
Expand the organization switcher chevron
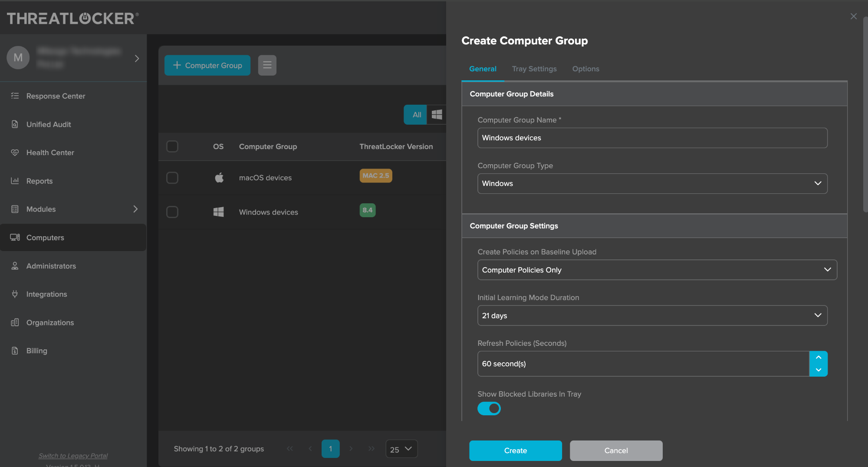pos(137,58)
